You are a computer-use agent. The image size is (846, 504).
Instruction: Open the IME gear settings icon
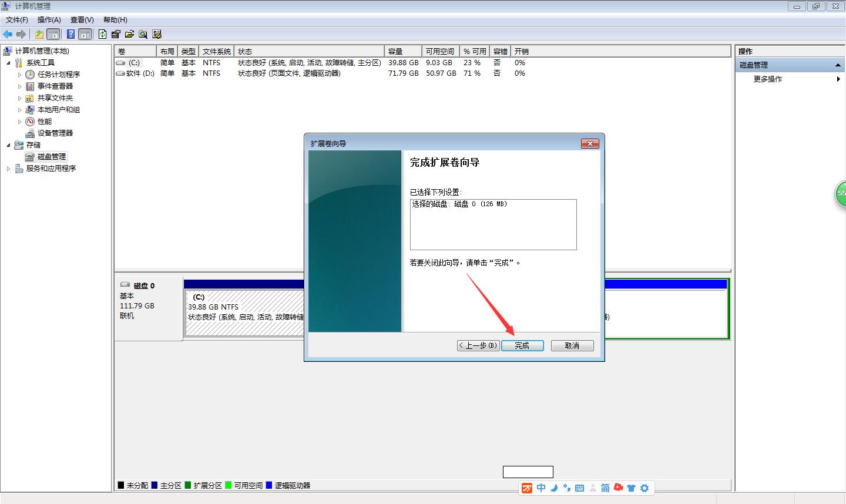pos(644,488)
